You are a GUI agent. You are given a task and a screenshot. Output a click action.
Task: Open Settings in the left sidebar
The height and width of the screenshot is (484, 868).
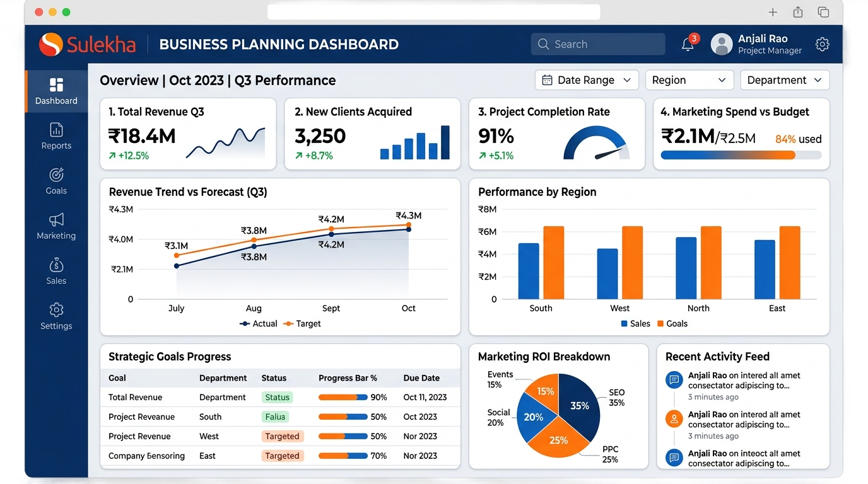pyautogui.click(x=56, y=316)
